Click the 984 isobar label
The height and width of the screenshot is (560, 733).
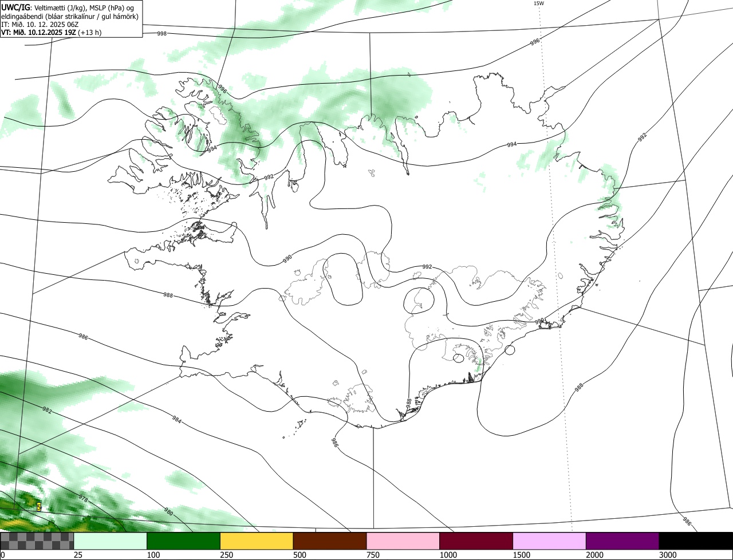pyautogui.click(x=177, y=419)
